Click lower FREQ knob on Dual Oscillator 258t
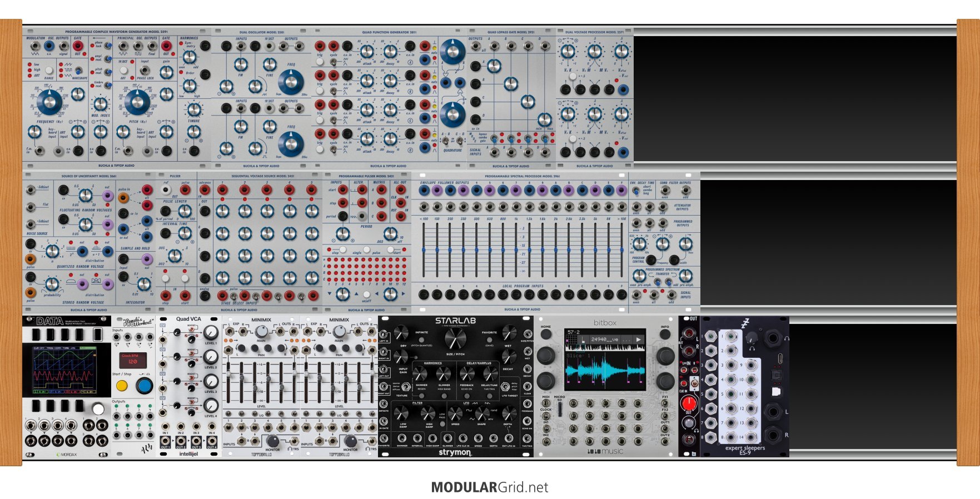The width and height of the screenshot is (980, 499). [290, 143]
